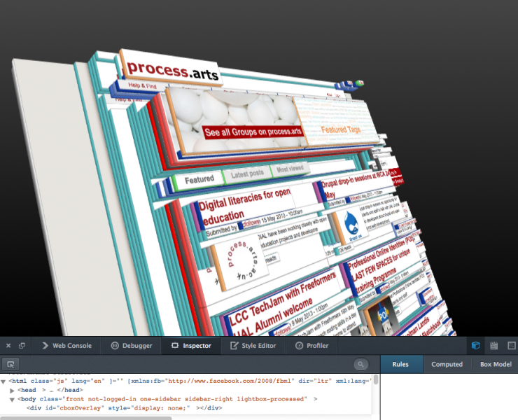Click the circular process.arts.ac.uk image
The width and height of the screenshot is (518, 420).
tap(243, 261)
